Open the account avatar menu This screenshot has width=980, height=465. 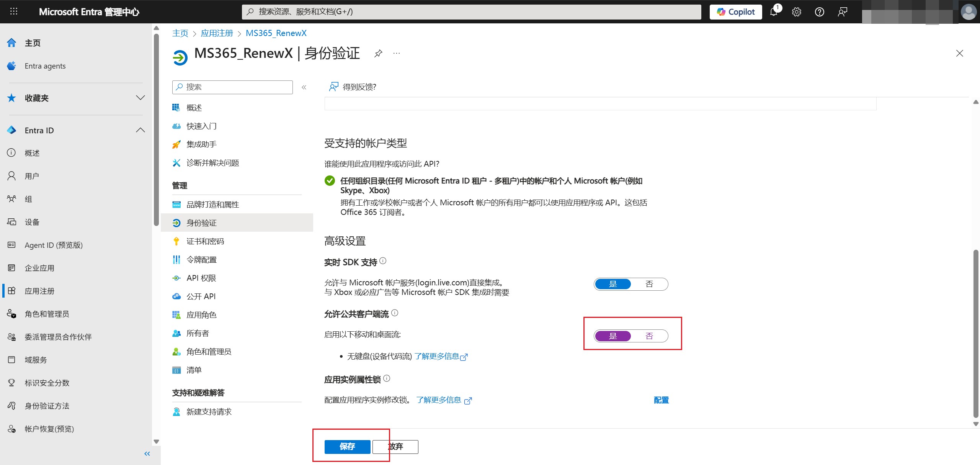point(969,12)
